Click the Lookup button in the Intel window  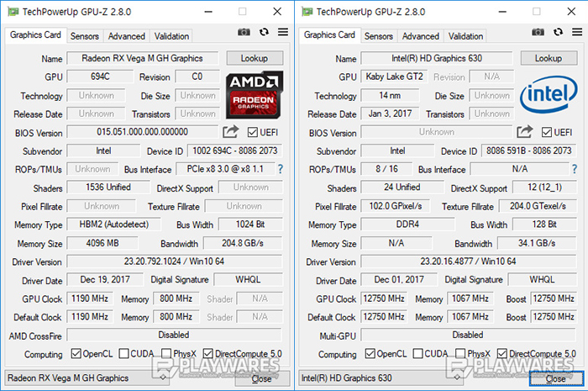[549, 58]
